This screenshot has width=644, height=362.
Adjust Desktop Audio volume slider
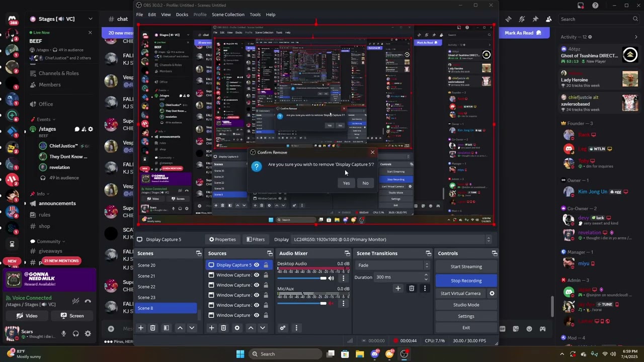tap(302, 278)
